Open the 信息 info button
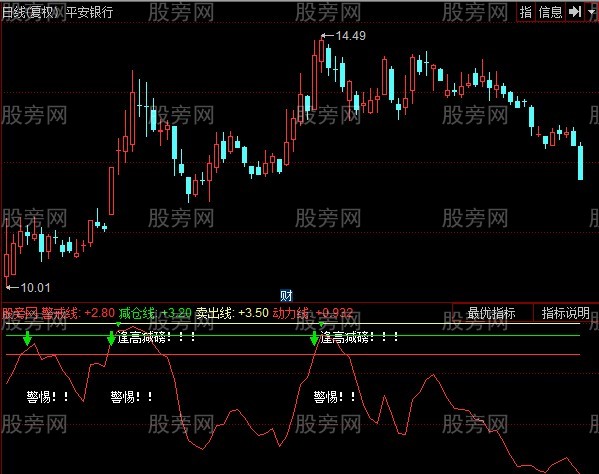Viewport: 599px width, 474px height. pos(550,12)
